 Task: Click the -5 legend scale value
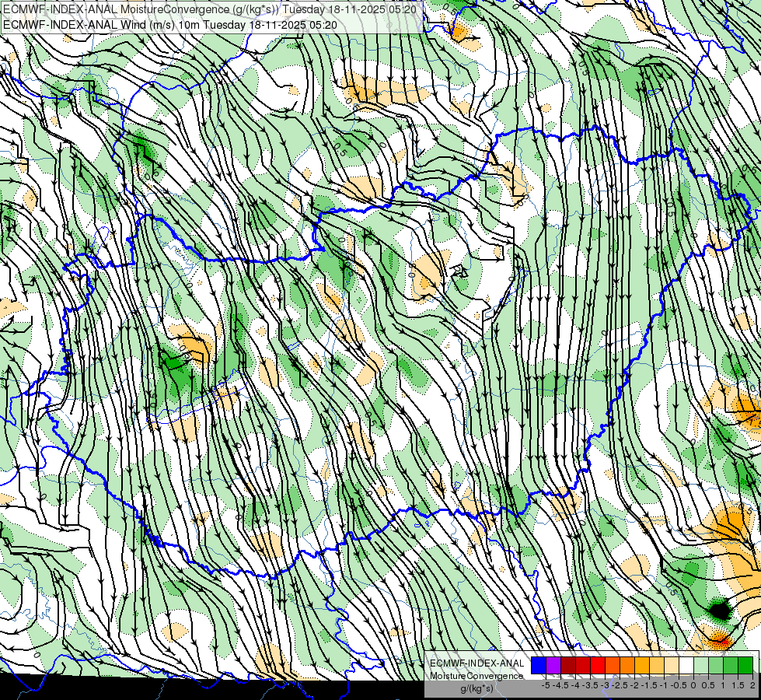click(546, 685)
